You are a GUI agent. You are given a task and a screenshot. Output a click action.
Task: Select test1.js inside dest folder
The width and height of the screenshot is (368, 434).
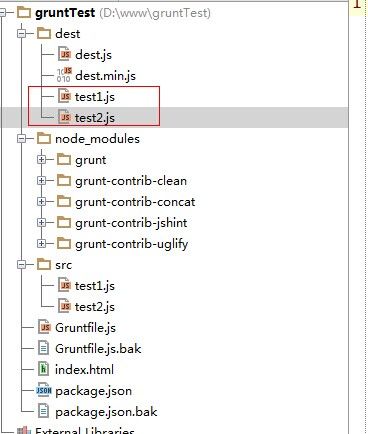pos(95,97)
